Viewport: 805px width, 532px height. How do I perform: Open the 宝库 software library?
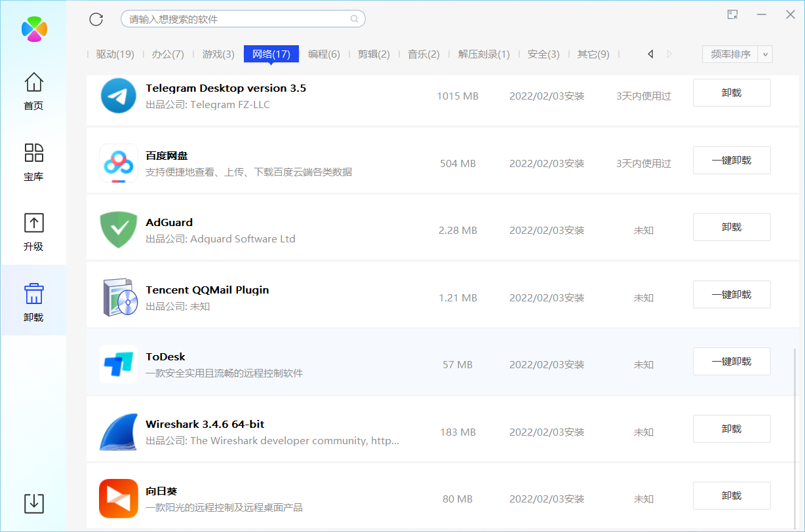[33, 162]
